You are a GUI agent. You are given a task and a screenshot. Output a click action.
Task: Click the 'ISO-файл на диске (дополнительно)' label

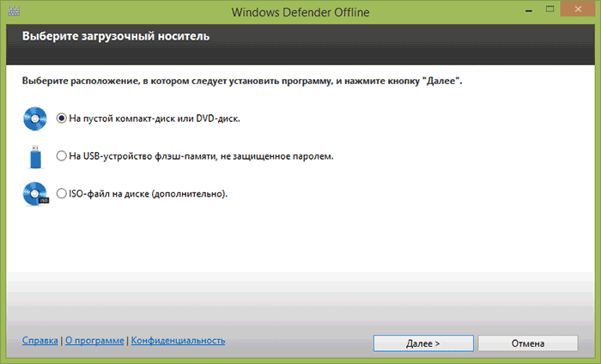tap(148, 194)
